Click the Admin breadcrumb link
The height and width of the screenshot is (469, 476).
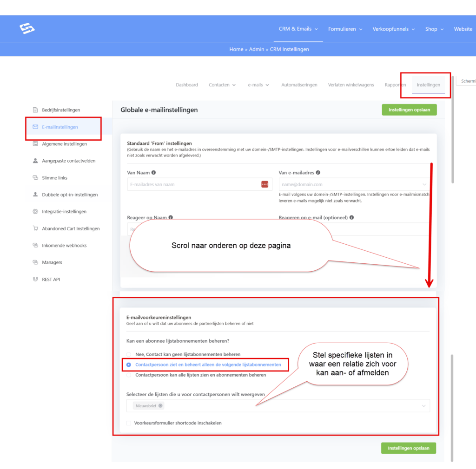256,49
